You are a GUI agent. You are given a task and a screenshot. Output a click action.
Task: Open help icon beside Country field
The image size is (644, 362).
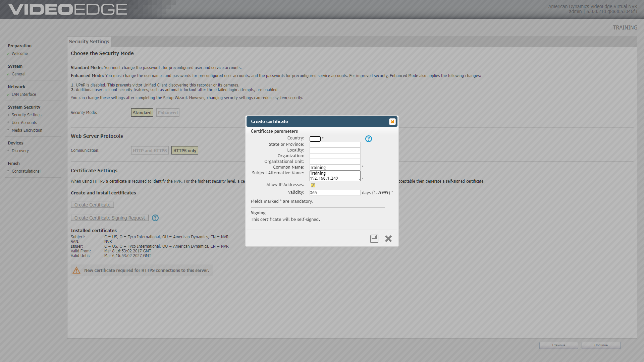tap(369, 139)
